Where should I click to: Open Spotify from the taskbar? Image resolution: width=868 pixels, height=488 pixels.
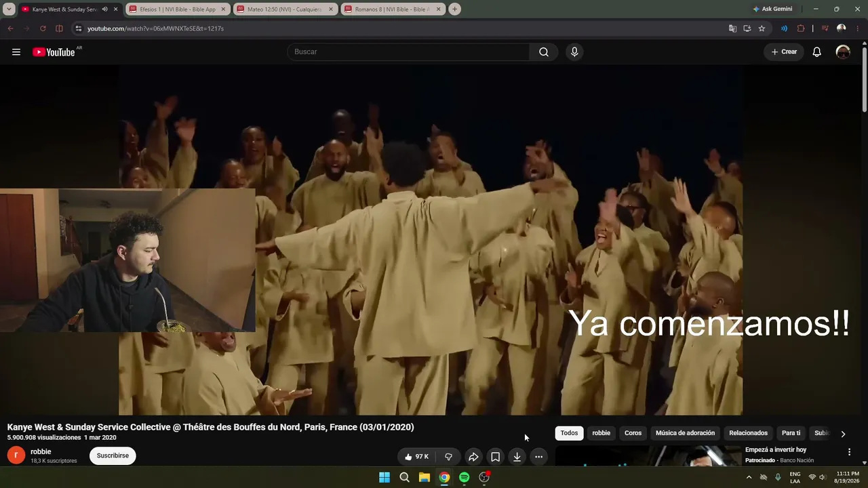pyautogui.click(x=465, y=477)
